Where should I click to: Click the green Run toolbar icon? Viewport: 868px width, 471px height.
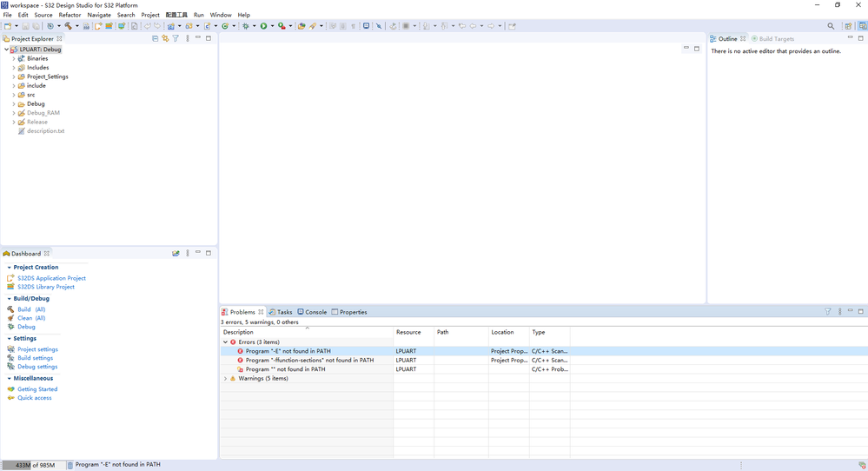point(263,26)
